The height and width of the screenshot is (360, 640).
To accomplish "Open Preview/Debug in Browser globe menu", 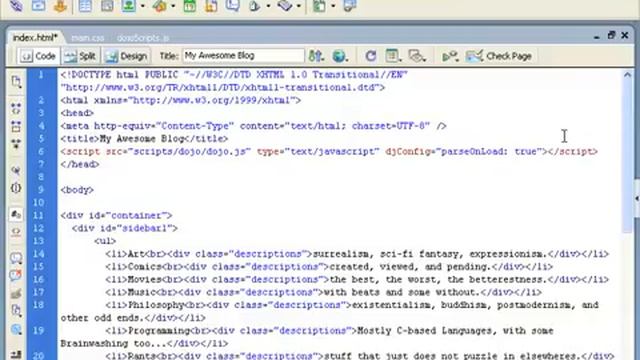I will click(x=340, y=56).
